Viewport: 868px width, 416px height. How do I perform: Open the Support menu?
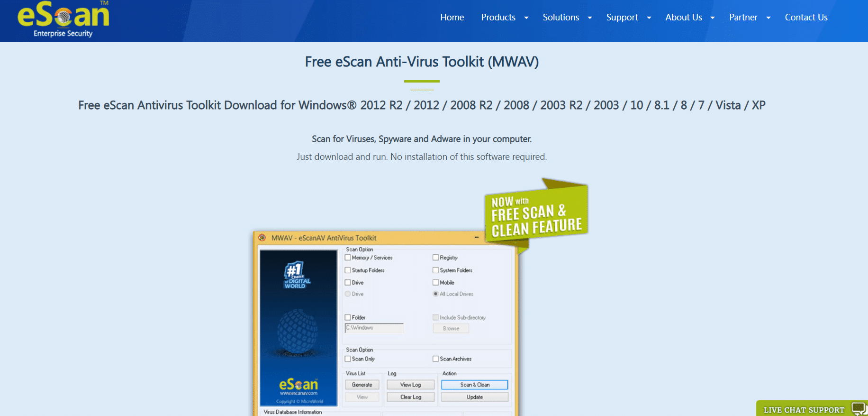[622, 17]
